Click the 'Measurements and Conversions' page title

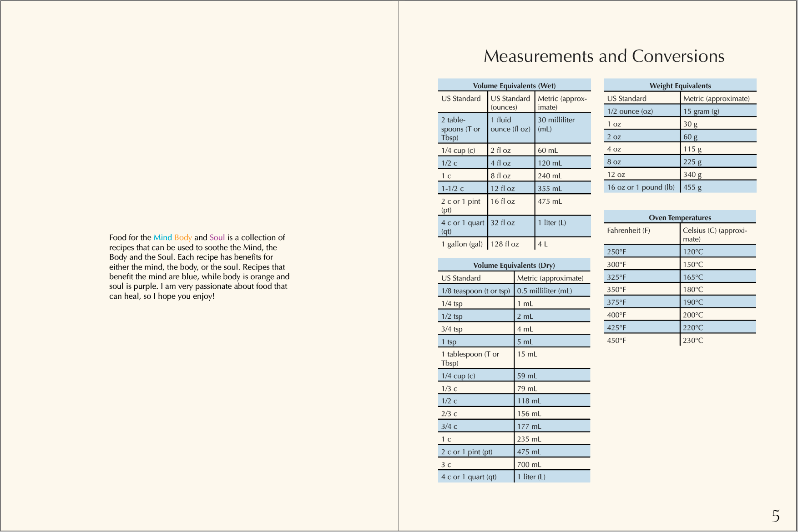click(x=604, y=56)
